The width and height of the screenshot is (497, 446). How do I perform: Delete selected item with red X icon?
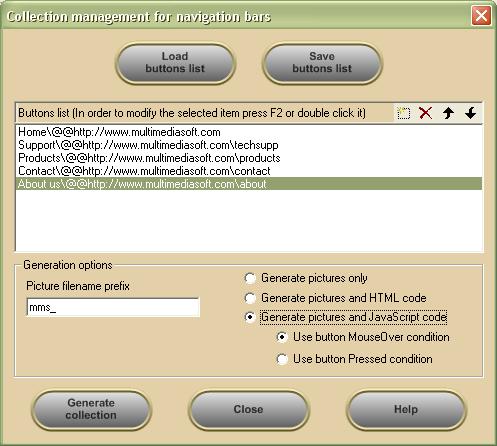tap(426, 113)
